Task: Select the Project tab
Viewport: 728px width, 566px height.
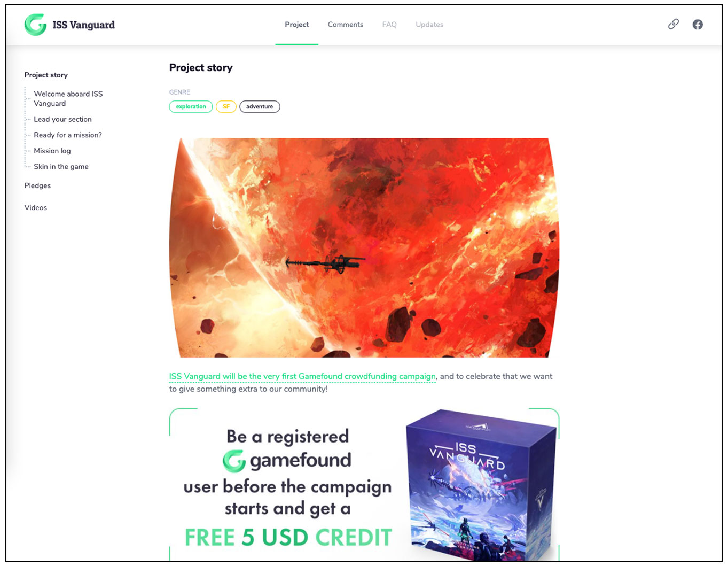Action: coord(296,25)
